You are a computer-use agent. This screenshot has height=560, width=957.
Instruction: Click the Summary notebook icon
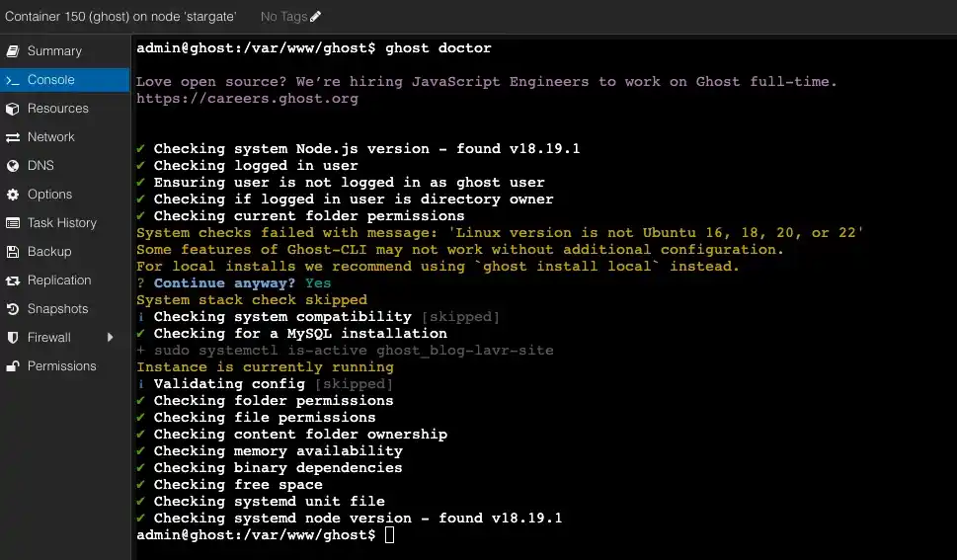(x=12, y=51)
